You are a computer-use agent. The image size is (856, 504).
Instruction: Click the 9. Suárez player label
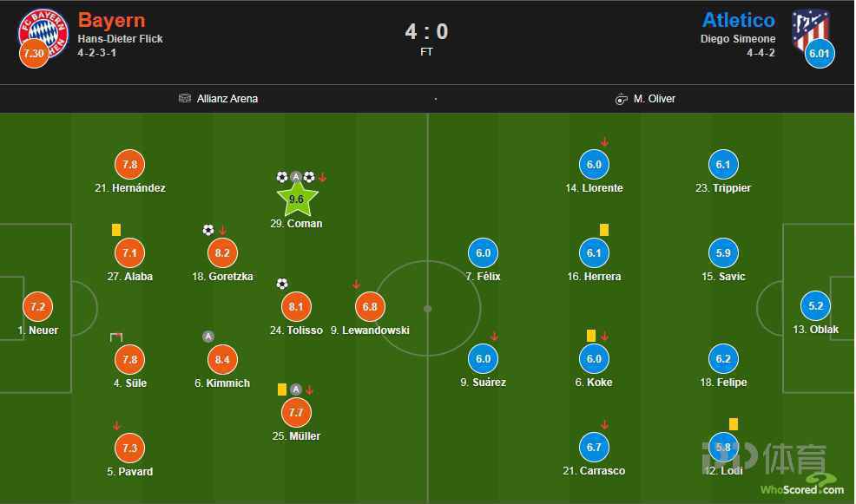click(484, 383)
